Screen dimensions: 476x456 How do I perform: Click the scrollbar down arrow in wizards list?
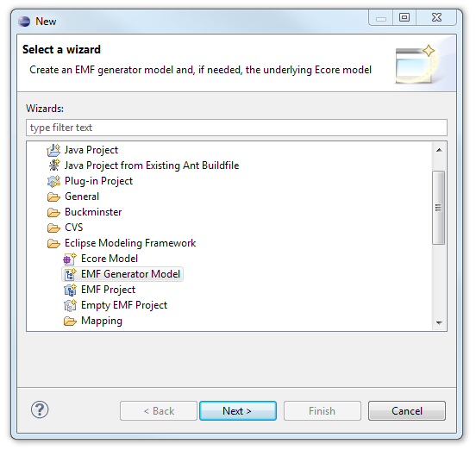pos(439,322)
